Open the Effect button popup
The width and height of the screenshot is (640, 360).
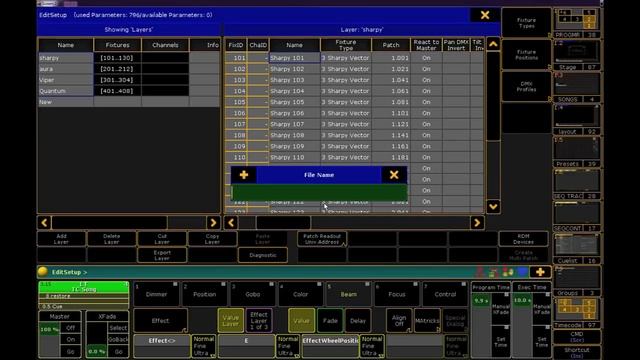pyautogui.click(x=160, y=320)
